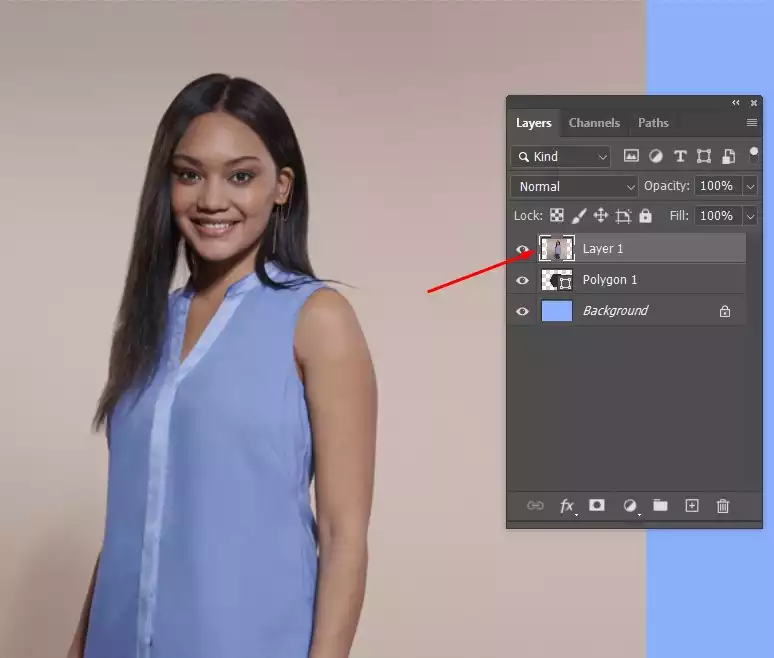774x658 pixels.
Task: Select the Background layer name
Action: [x=615, y=310]
